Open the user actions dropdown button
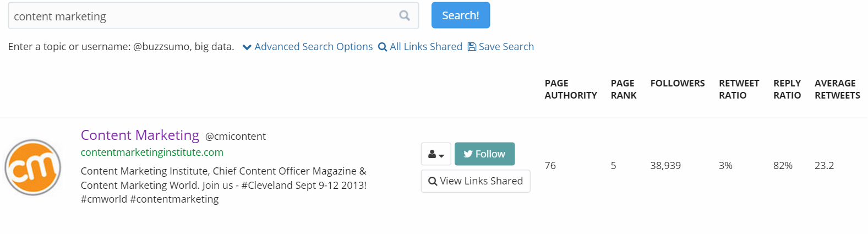 (436, 154)
